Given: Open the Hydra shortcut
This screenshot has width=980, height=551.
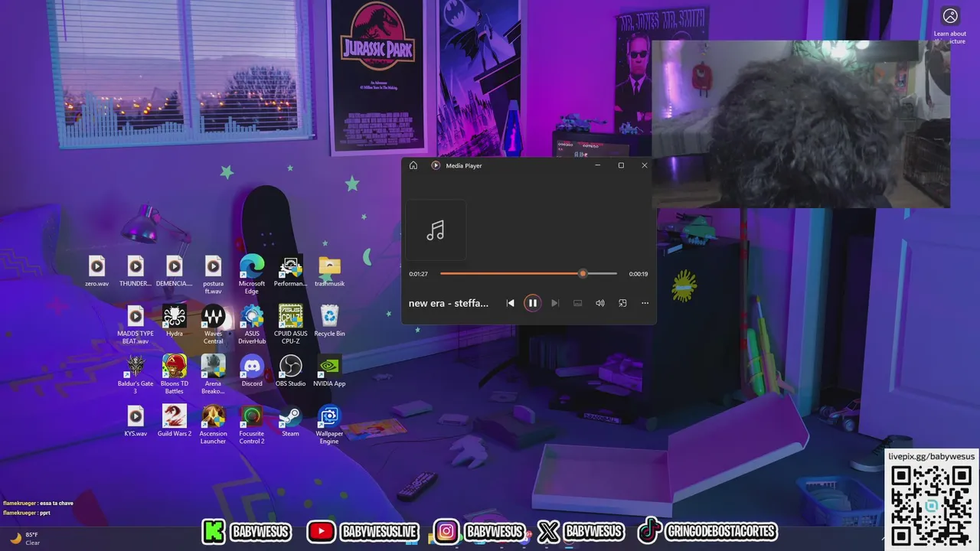Looking at the screenshot, I should pos(175,321).
